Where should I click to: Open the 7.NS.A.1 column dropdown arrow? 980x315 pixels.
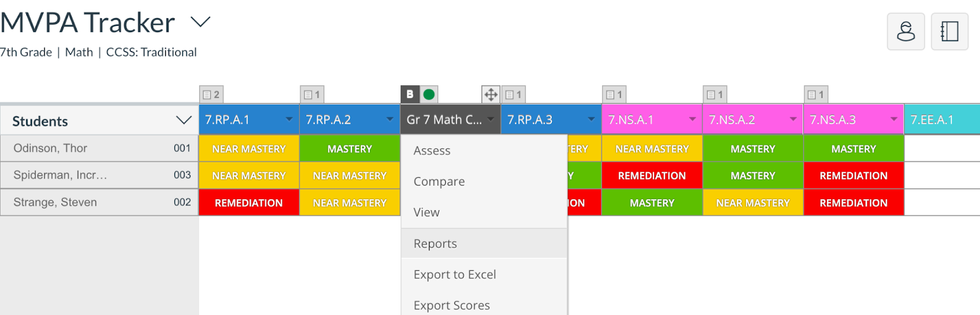pos(692,120)
